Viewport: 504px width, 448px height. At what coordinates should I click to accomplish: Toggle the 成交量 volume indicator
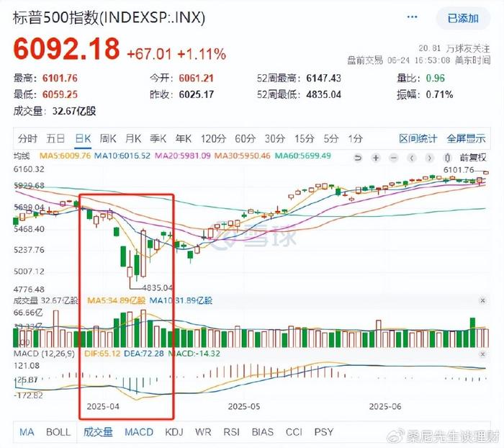pyautogui.click(x=98, y=432)
